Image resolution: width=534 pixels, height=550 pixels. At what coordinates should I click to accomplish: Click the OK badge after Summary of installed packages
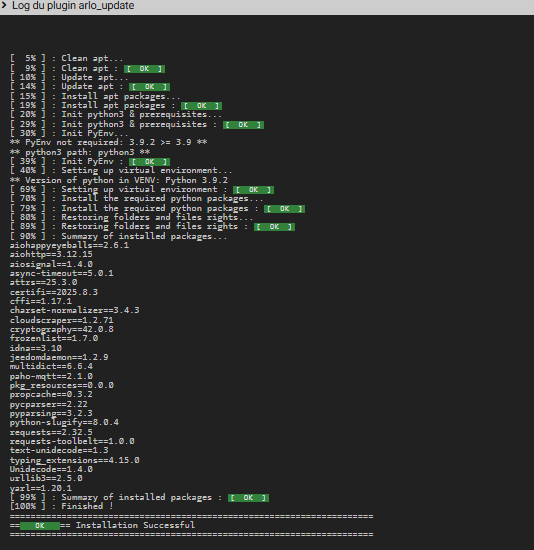point(248,498)
